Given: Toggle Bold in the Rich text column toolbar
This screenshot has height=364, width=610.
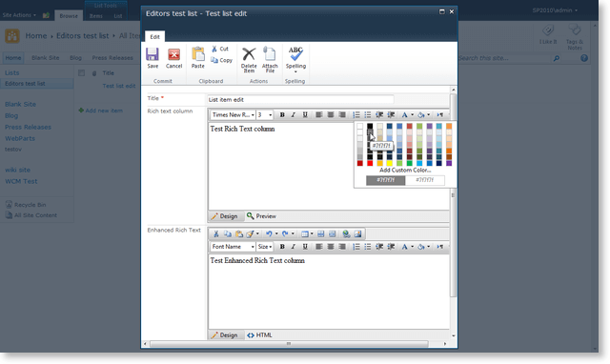Looking at the screenshot, I should tap(282, 114).
